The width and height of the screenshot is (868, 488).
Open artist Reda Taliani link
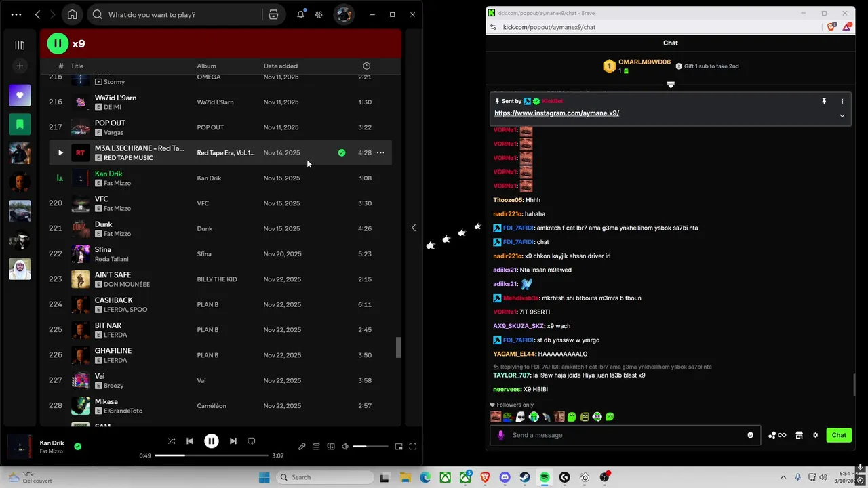click(111, 259)
